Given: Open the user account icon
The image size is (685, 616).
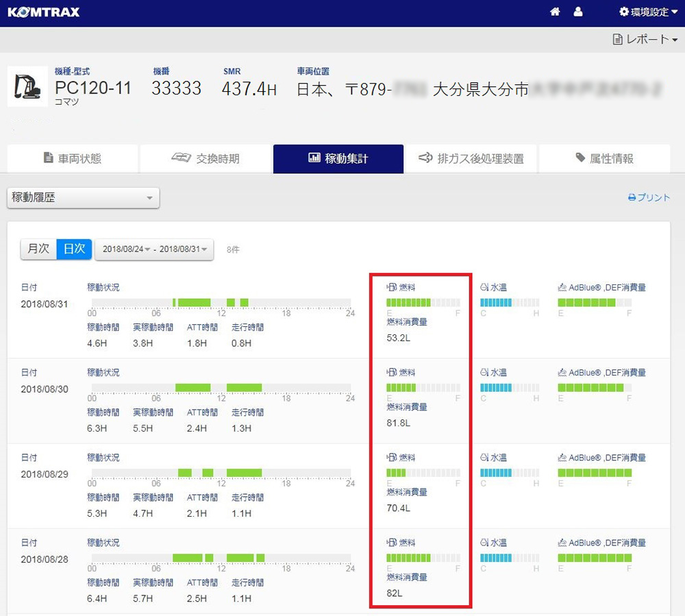Looking at the screenshot, I should pos(578,12).
